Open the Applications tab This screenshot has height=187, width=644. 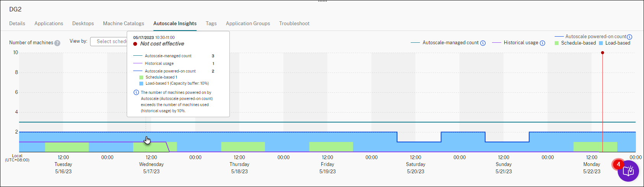49,24
